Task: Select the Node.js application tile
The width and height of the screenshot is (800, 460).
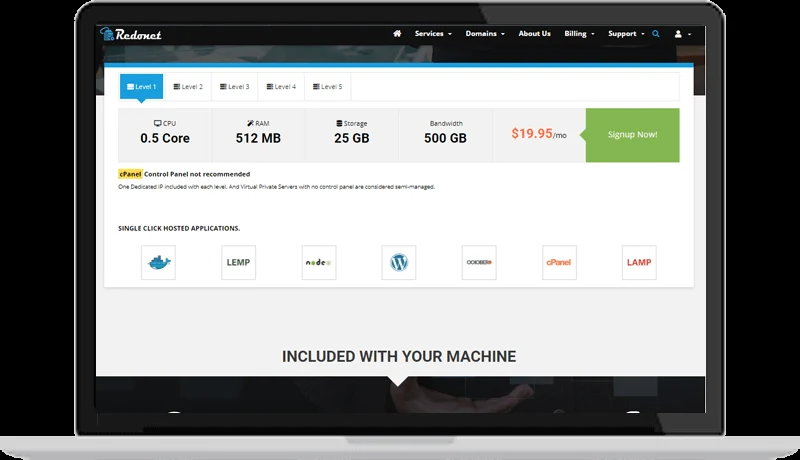Action: click(319, 263)
